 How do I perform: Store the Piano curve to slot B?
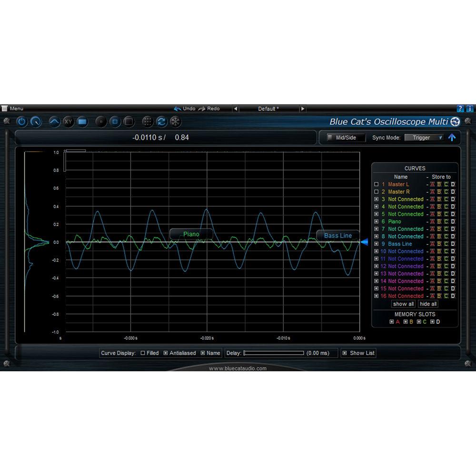point(439,221)
